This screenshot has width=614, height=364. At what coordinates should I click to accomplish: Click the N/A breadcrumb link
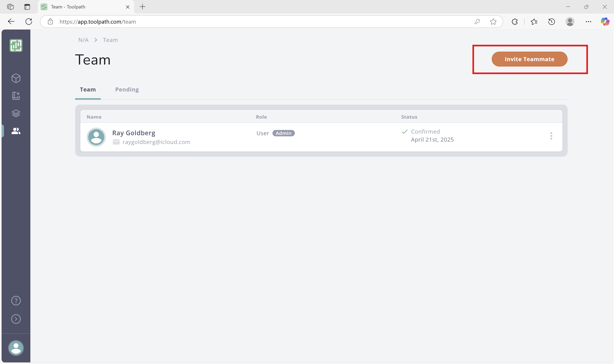point(83,40)
